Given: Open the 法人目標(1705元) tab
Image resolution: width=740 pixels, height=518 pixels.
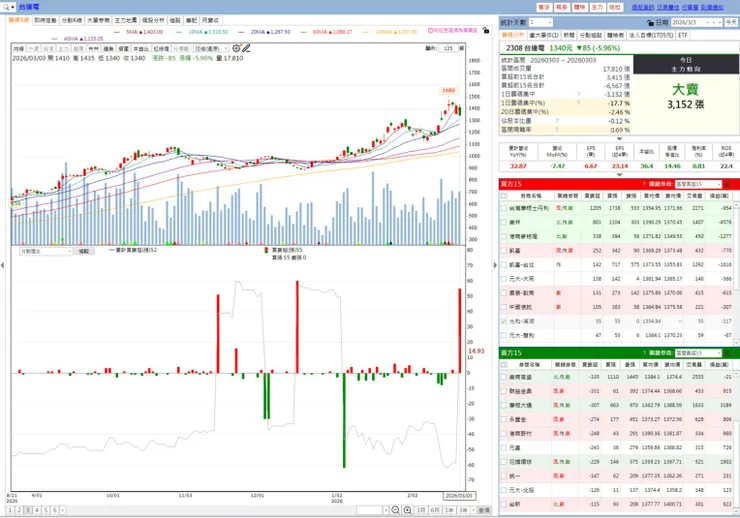Looking at the screenshot, I should [x=651, y=35].
